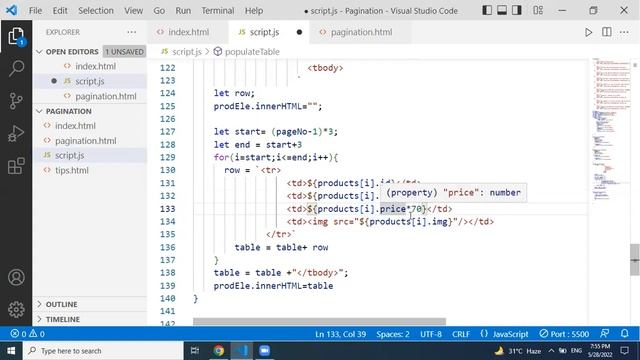Click errors and warnings status indicator
This screenshot has height=360, width=640.
pos(28,334)
